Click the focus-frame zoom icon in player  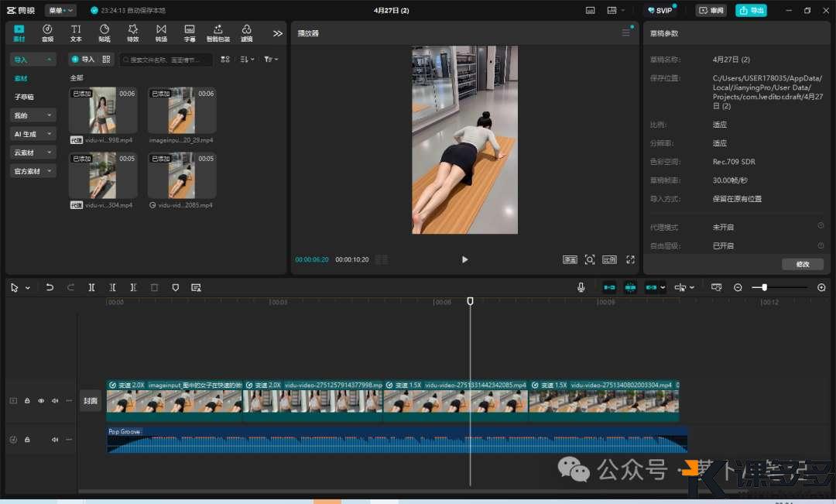coord(590,259)
